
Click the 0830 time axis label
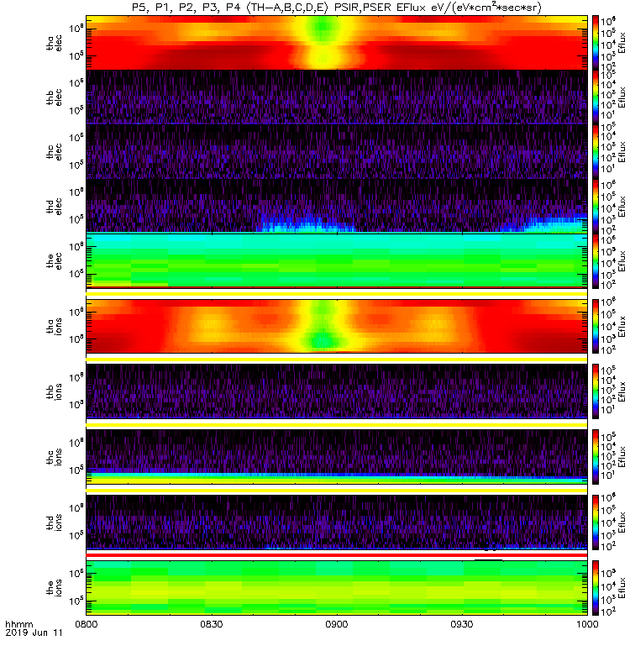[x=212, y=624]
